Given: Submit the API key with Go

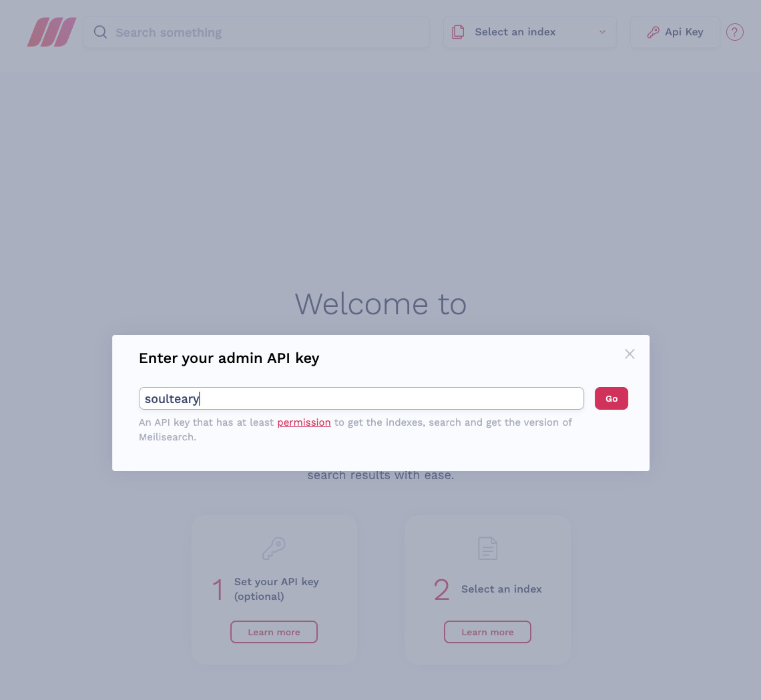Looking at the screenshot, I should [611, 398].
